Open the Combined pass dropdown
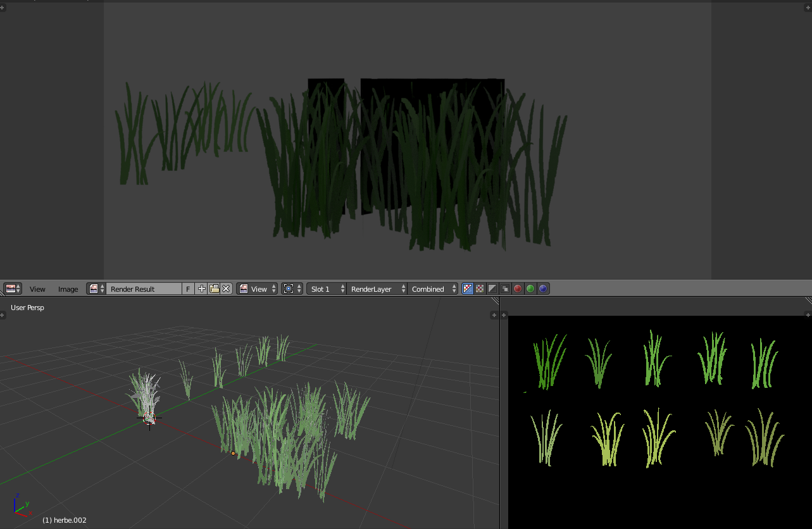 [433, 289]
